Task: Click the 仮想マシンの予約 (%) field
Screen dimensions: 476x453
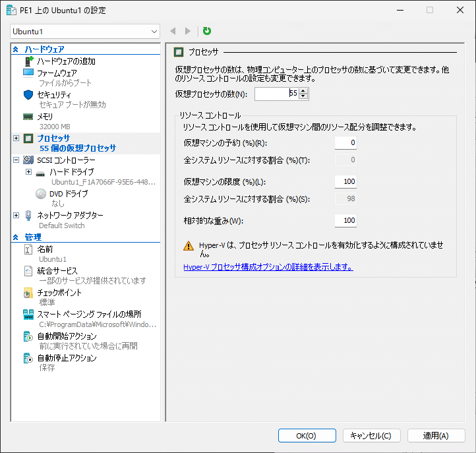Action: point(345,142)
